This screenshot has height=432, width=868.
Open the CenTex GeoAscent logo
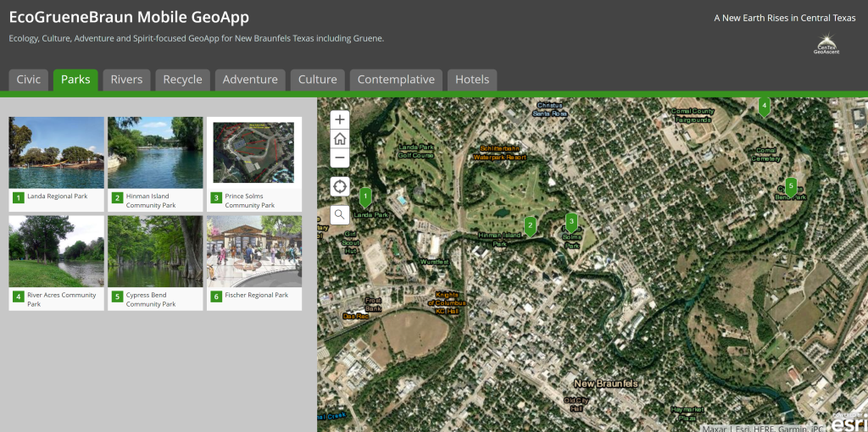pos(826,44)
